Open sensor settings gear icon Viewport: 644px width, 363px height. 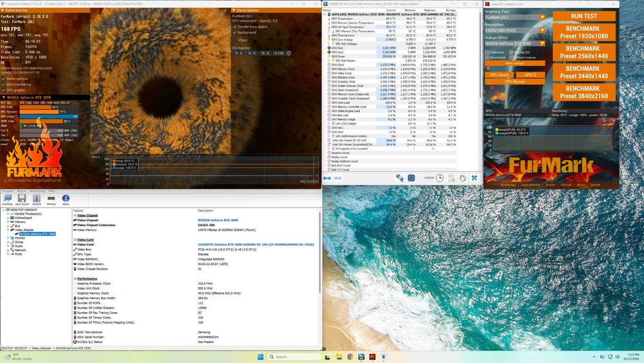click(463, 177)
